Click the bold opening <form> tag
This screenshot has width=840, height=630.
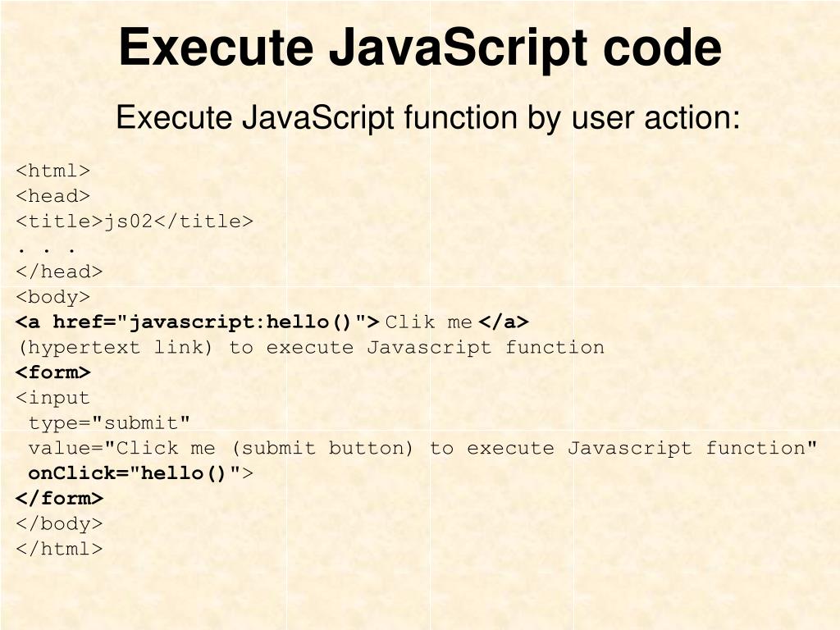53,372
